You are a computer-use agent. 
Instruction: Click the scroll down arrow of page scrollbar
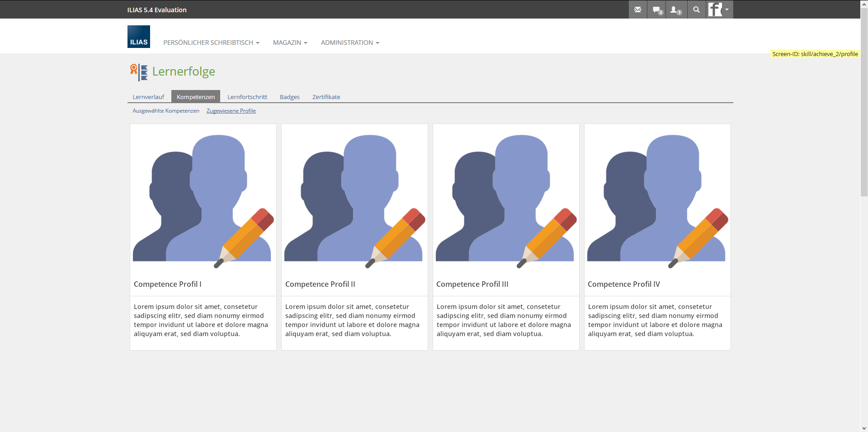(x=864, y=428)
